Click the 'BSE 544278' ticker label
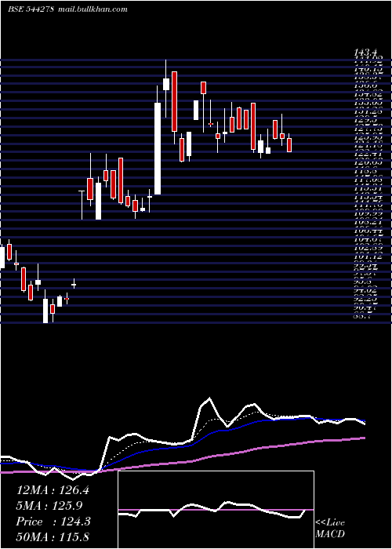This screenshot has height=549, width=392. [31, 9]
